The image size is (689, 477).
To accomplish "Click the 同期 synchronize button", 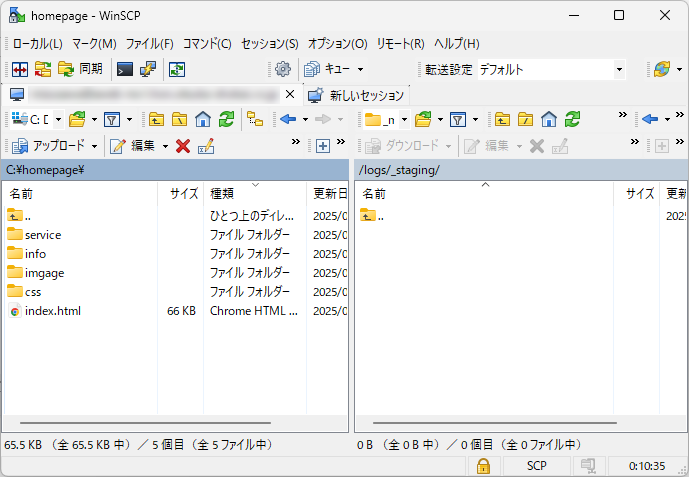I will (80, 69).
